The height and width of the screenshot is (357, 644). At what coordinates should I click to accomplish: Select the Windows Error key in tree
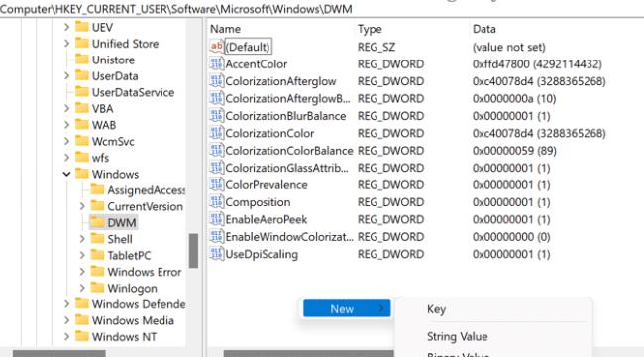(145, 272)
